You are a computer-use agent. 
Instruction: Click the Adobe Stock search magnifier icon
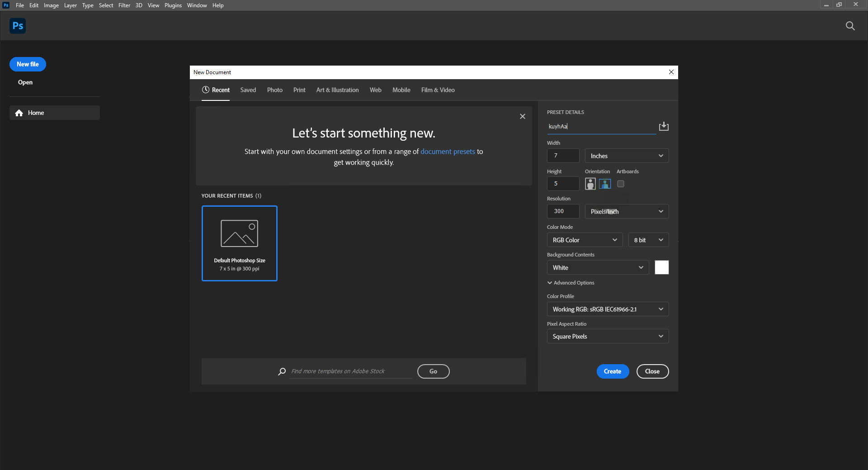coord(282,371)
